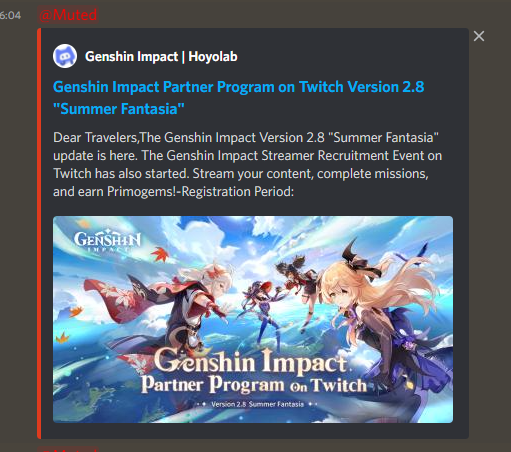This screenshot has height=452, width=511.
Task: Click the partially visible bottom @Muted mention
Action: coord(68,449)
